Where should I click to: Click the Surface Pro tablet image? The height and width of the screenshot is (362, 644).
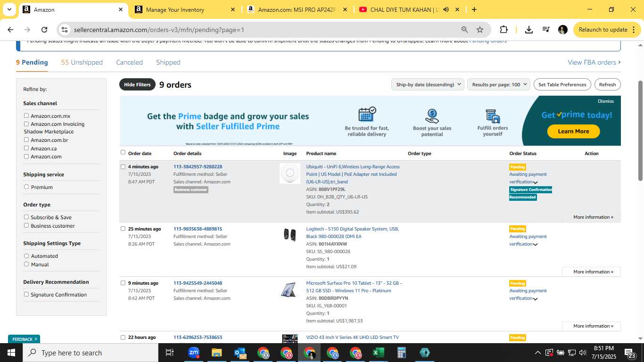tap(289, 290)
